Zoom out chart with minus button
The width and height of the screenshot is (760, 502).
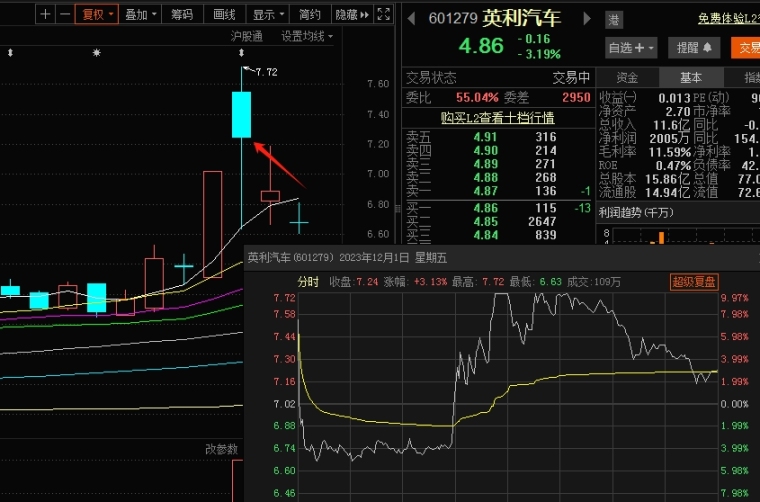(x=64, y=14)
